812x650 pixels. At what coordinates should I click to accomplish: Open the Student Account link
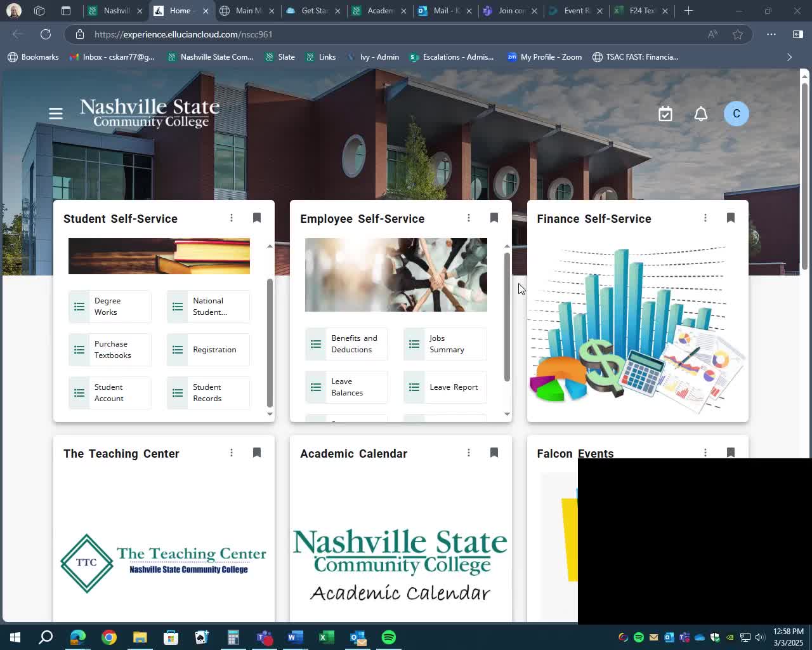tap(110, 393)
